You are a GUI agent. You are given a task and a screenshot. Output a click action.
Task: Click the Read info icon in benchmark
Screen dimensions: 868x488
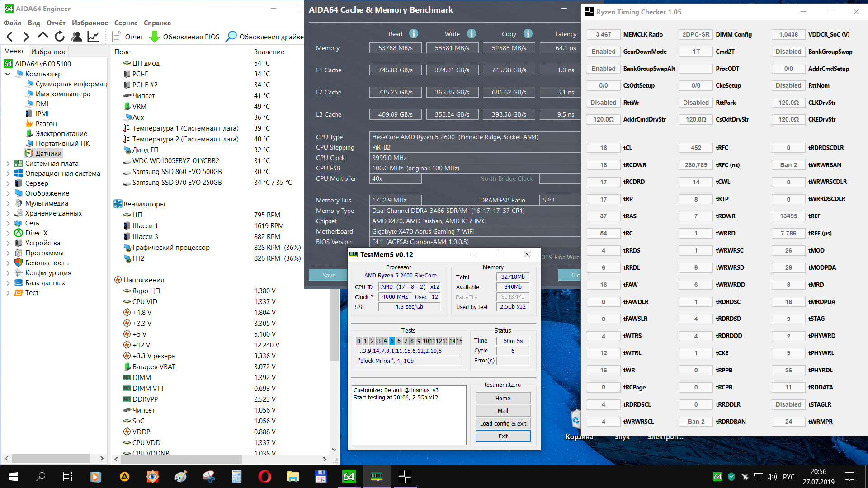tap(414, 34)
